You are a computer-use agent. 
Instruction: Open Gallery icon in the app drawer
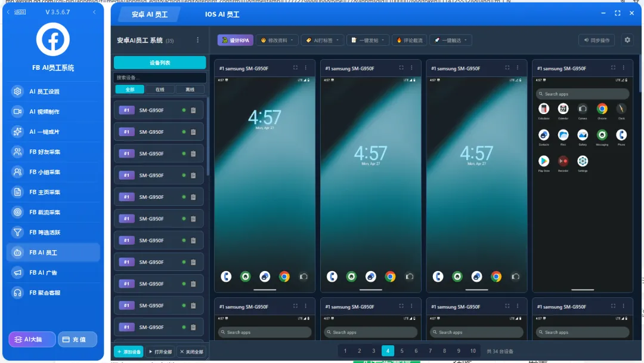coord(583,135)
